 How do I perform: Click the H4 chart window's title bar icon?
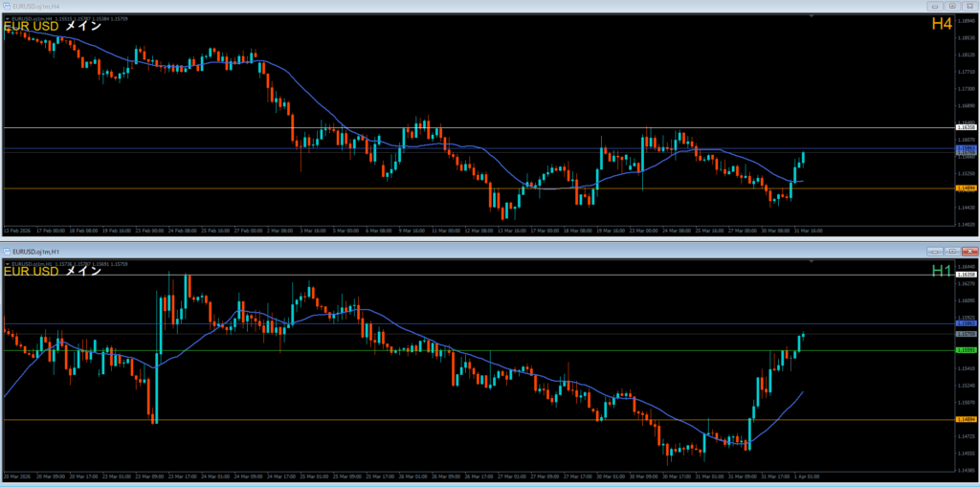(x=7, y=5)
